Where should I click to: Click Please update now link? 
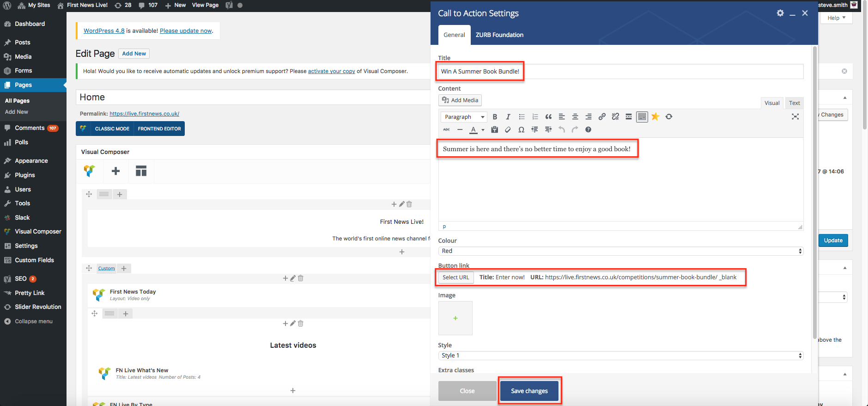[186, 31]
